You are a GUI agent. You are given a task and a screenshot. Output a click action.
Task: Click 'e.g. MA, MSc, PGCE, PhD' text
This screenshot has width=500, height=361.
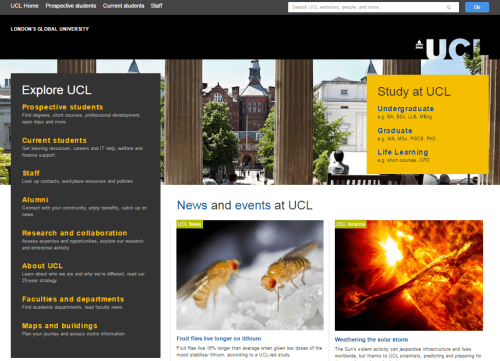pyautogui.click(x=406, y=138)
